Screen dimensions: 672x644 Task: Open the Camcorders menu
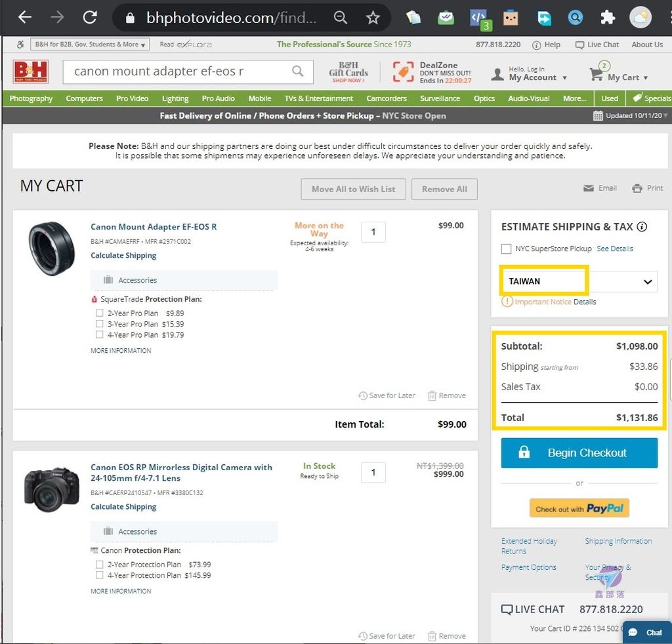386,98
